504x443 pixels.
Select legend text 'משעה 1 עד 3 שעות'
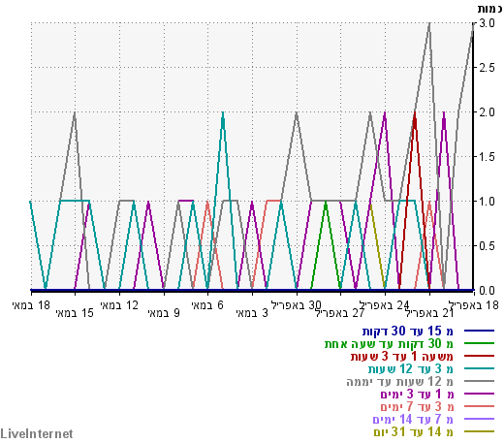(x=402, y=356)
